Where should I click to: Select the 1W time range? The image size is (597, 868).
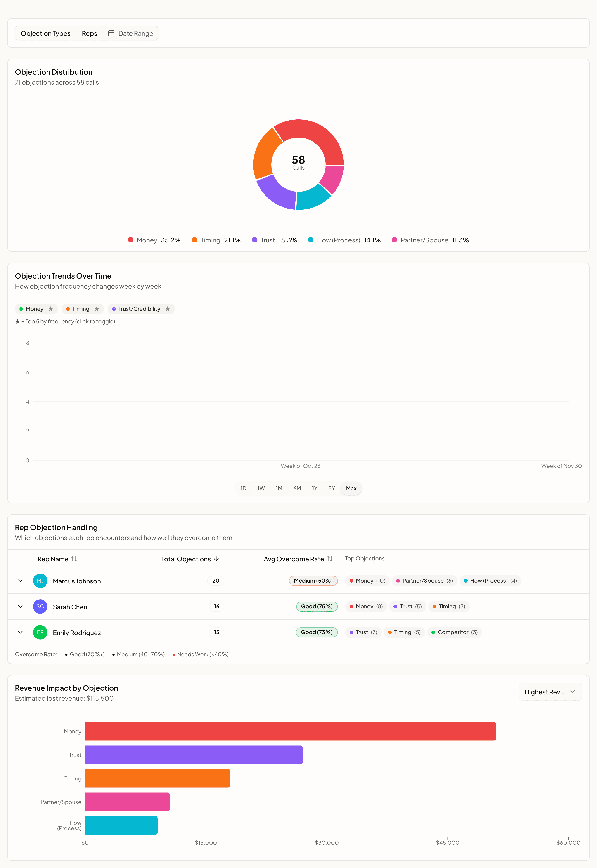click(261, 488)
